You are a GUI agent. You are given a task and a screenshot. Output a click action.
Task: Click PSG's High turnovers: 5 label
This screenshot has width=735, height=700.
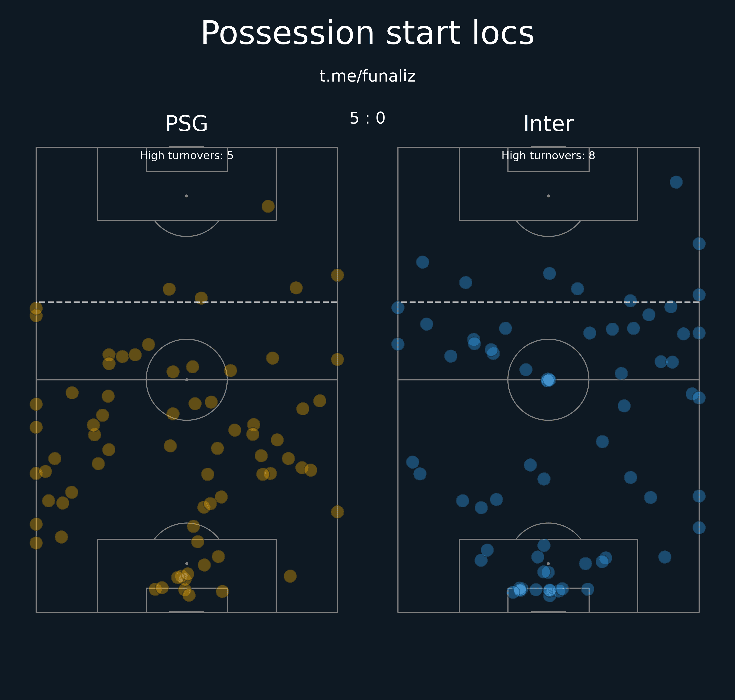(x=186, y=156)
